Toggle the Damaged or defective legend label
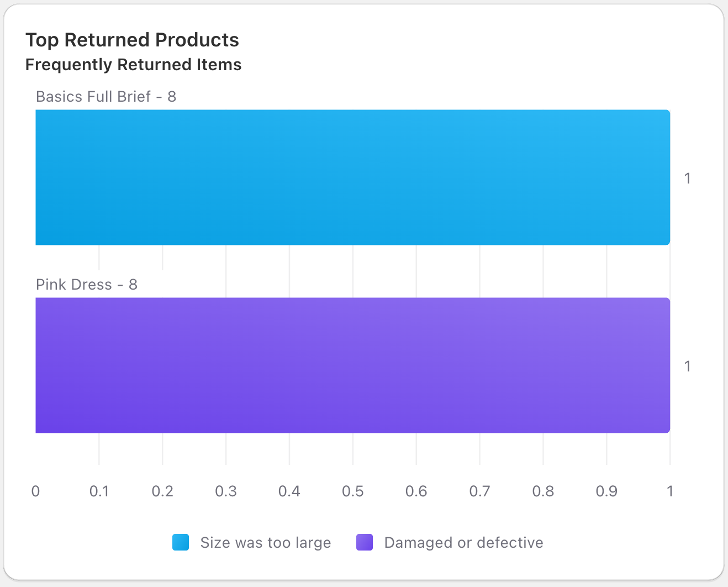Screen dimensions: 728x587 point(463,543)
